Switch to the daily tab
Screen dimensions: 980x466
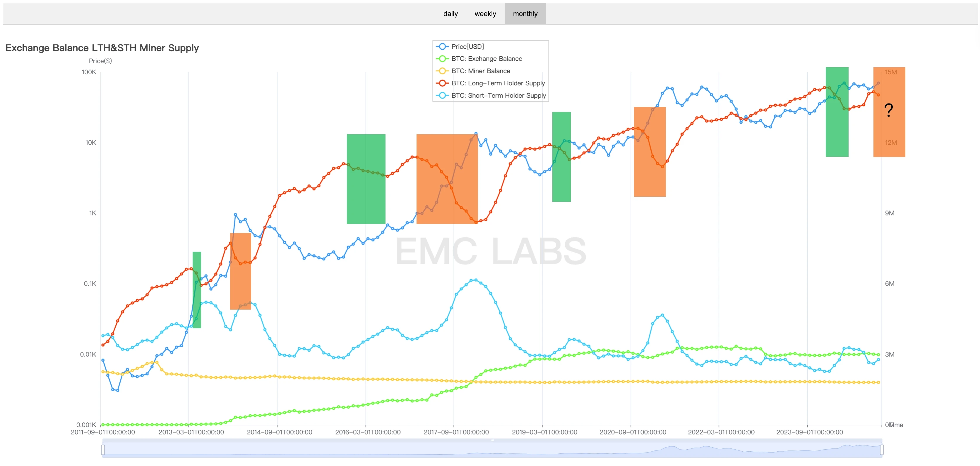tap(450, 14)
